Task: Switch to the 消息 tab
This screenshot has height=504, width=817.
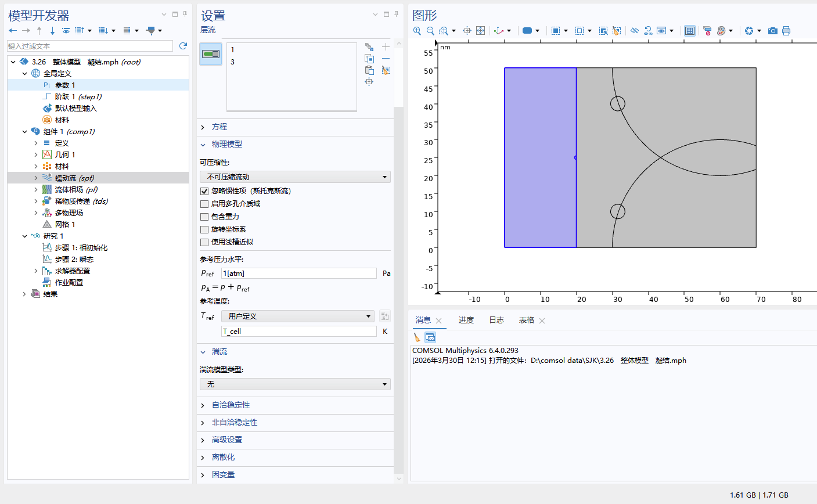Action: pos(423,320)
